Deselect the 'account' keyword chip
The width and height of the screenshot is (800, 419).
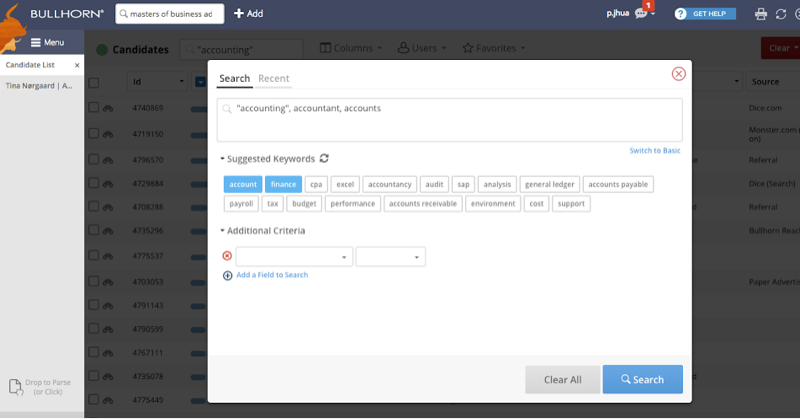pyautogui.click(x=243, y=184)
